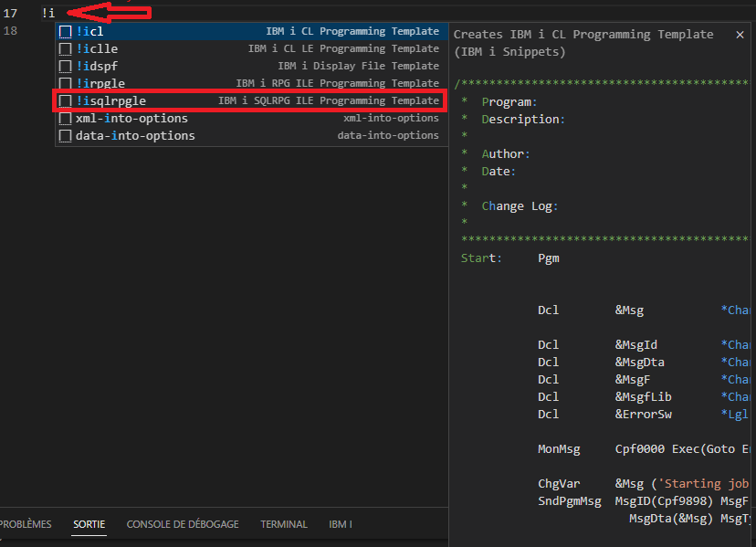Select the !icl snippet suggestion
The image size is (756, 547).
point(252,31)
